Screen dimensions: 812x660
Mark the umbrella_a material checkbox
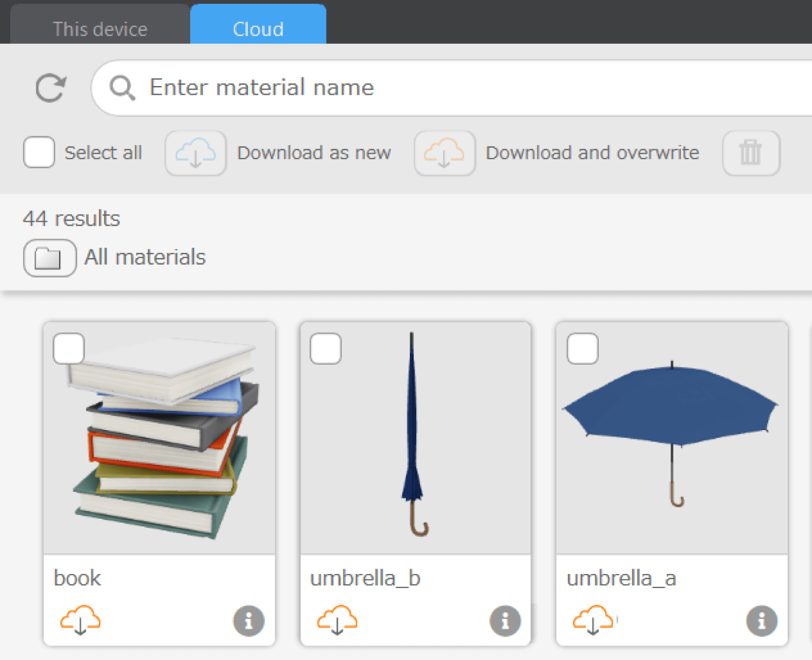point(582,348)
